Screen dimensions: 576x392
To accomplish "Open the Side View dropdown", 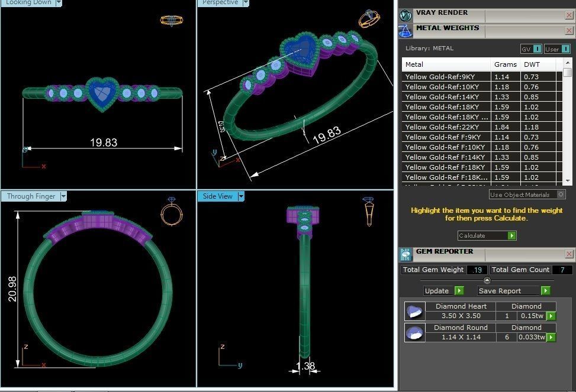I will [240, 196].
